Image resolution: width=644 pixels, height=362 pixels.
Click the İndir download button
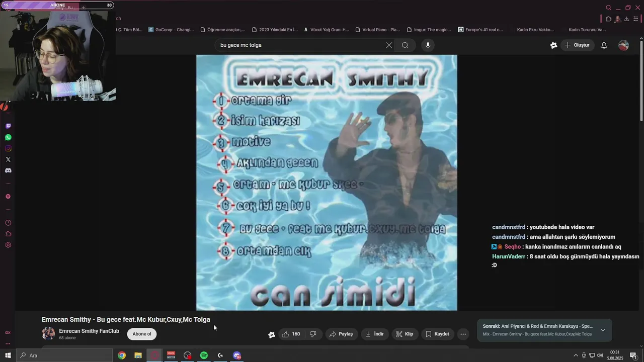374,334
